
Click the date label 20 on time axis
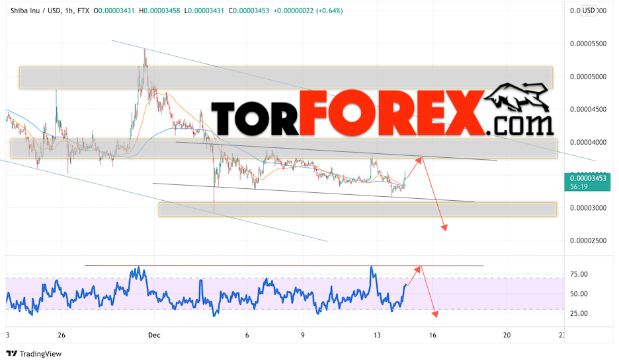click(x=507, y=335)
